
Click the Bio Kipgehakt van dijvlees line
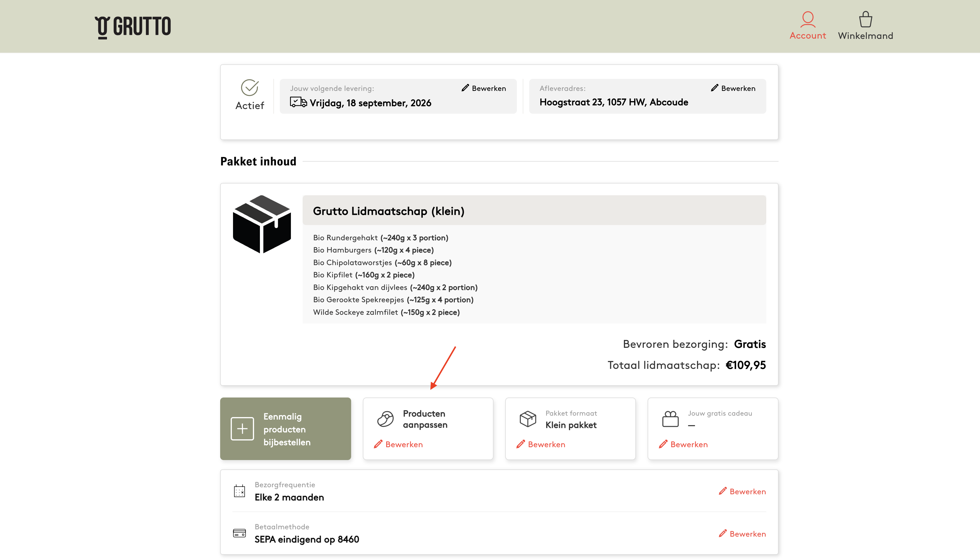(395, 287)
